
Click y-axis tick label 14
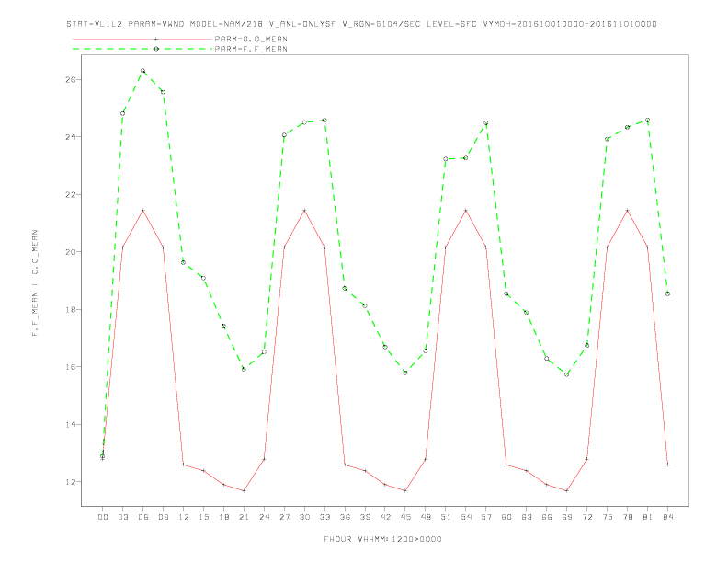[70, 425]
